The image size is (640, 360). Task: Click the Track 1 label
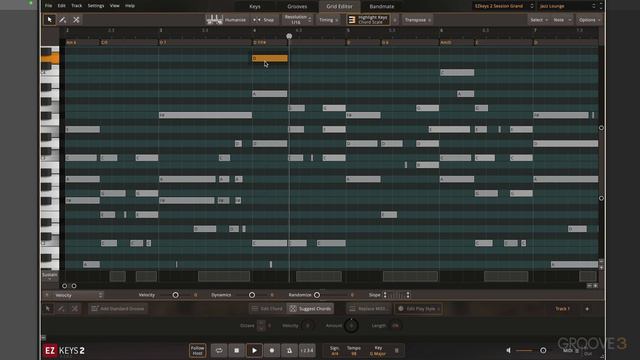(562, 309)
